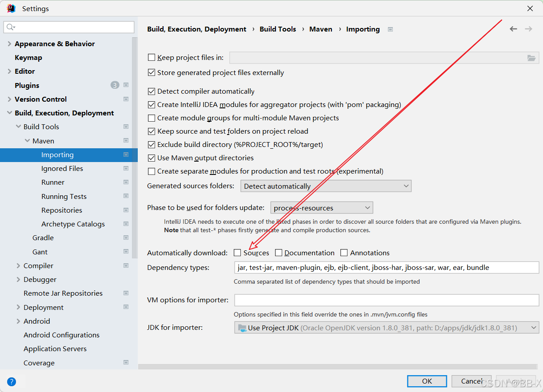Toggle Detect compiler automatically
Image resolution: width=543 pixels, height=392 pixels.
coord(152,91)
